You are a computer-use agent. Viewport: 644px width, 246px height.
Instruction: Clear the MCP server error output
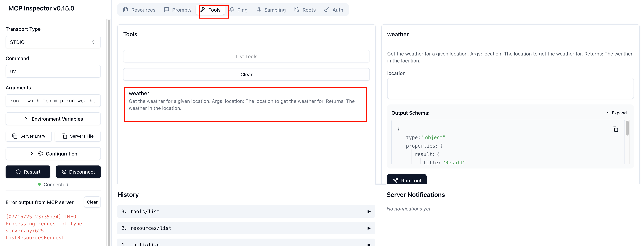tap(92, 202)
